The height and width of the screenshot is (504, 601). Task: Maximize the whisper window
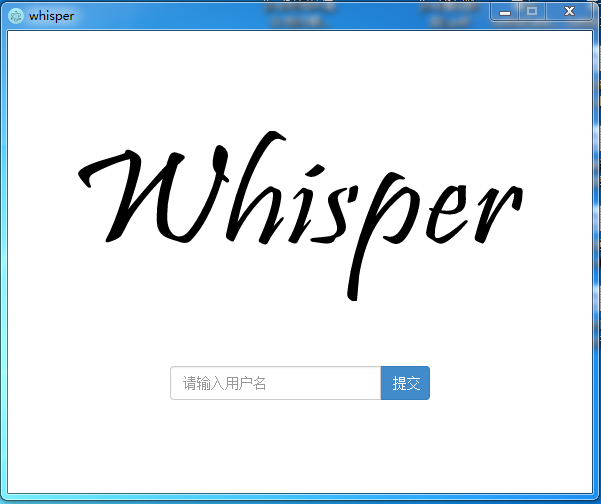[x=532, y=12]
